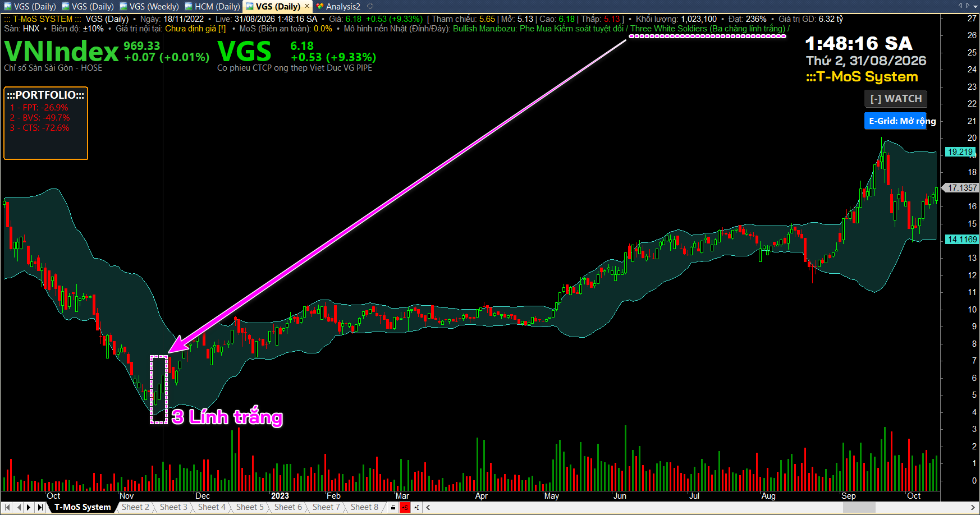This screenshot has height=515, width=980.
Task: Toggle the red S icon near sheet tabs
Action: click(405, 507)
